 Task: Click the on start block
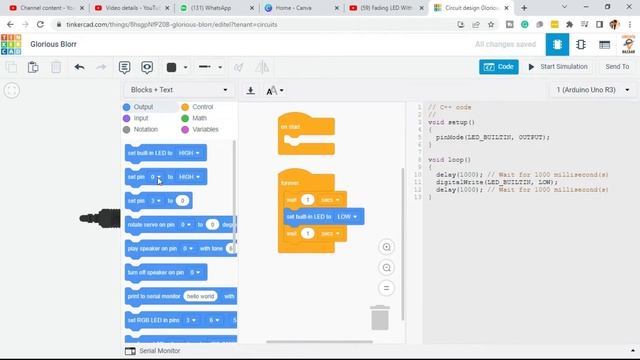pyautogui.click(x=306, y=133)
